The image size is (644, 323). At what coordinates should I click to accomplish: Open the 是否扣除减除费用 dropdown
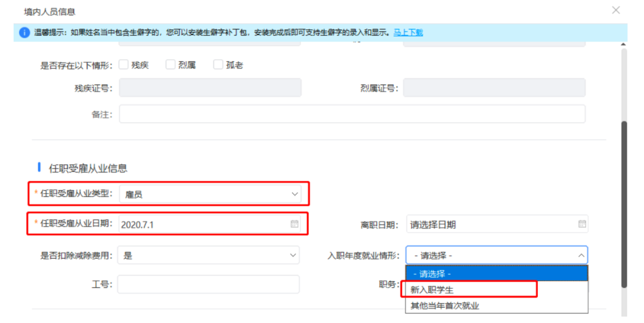pos(208,255)
